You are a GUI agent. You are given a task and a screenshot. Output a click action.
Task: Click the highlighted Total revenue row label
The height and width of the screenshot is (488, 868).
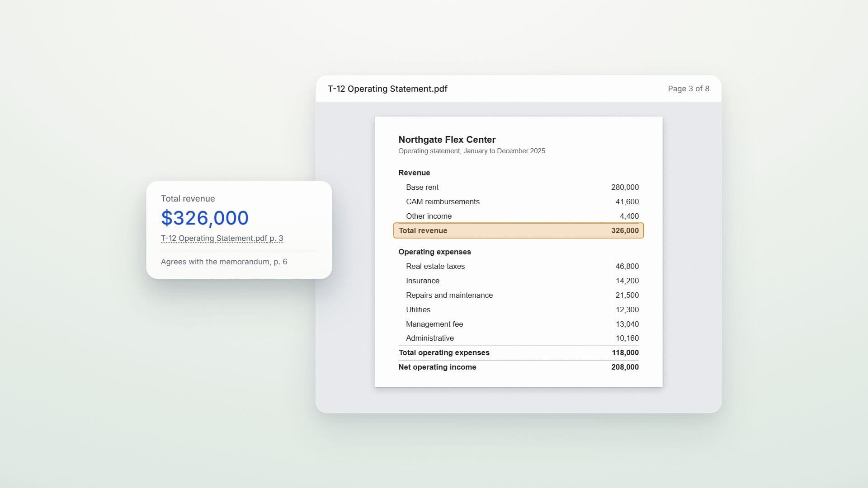pyautogui.click(x=423, y=230)
